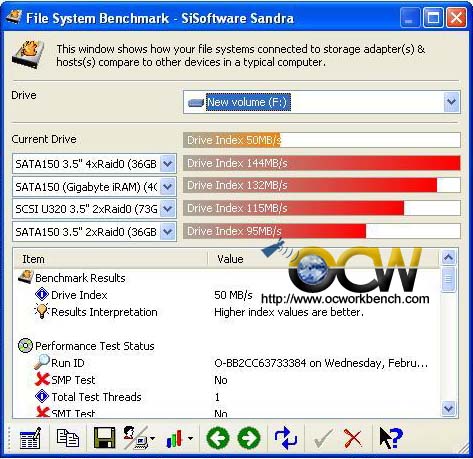Open the SATA150 4xRaid0 reference dropdown

[x=168, y=164]
